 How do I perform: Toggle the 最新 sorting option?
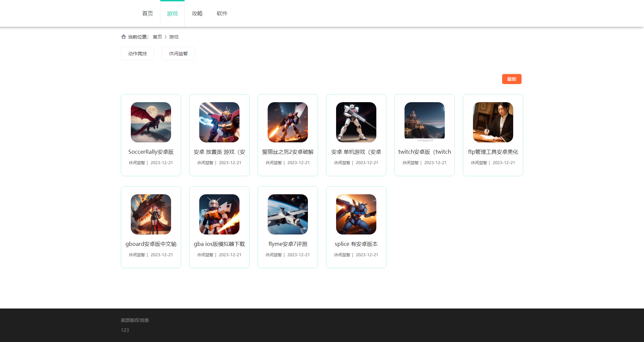point(512,79)
